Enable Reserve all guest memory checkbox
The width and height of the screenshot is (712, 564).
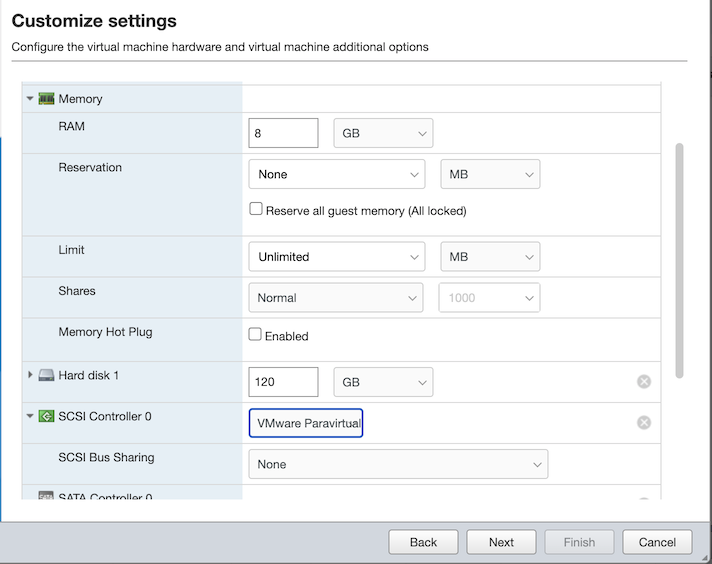[x=256, y=210]
